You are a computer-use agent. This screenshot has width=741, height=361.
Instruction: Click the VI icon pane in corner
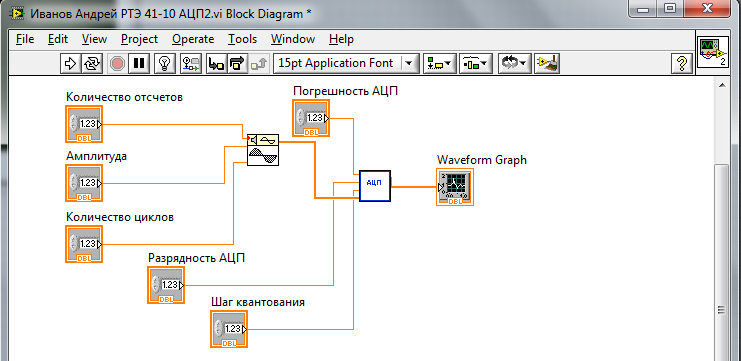[714, 53]
